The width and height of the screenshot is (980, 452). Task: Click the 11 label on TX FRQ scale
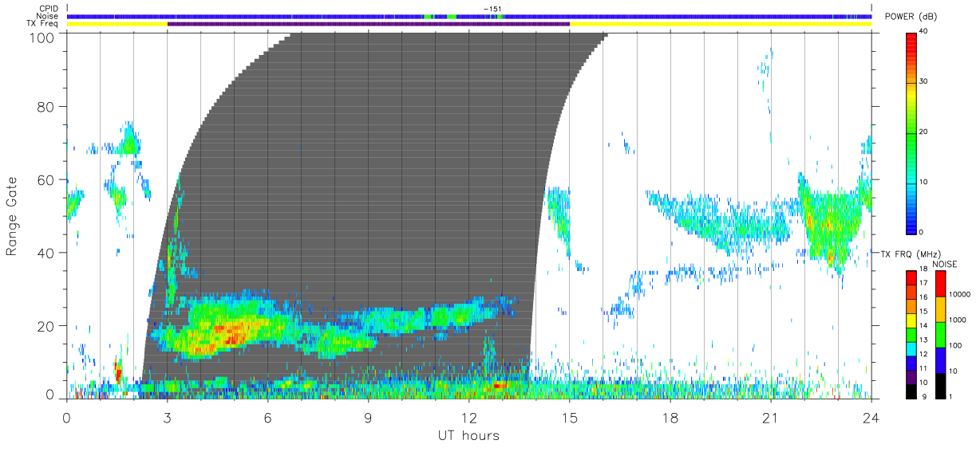[x=924, y=367]
